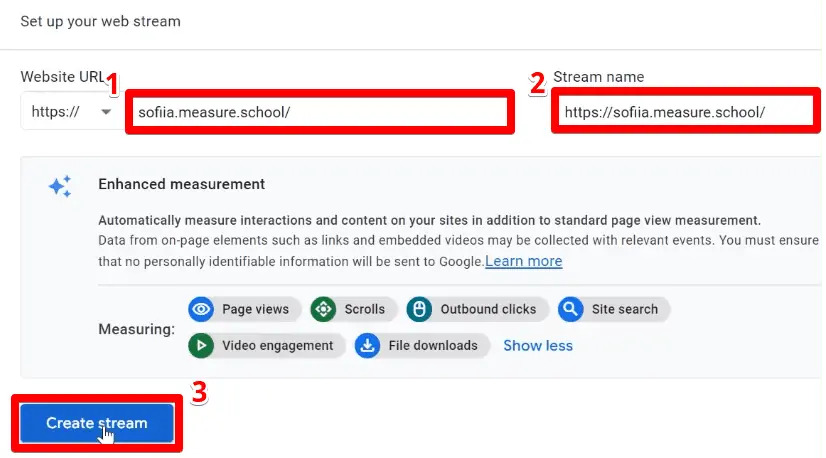Collapse measurements with Show less
The width and height of the screenshot is (826, 458).
(x=538, y=346)
